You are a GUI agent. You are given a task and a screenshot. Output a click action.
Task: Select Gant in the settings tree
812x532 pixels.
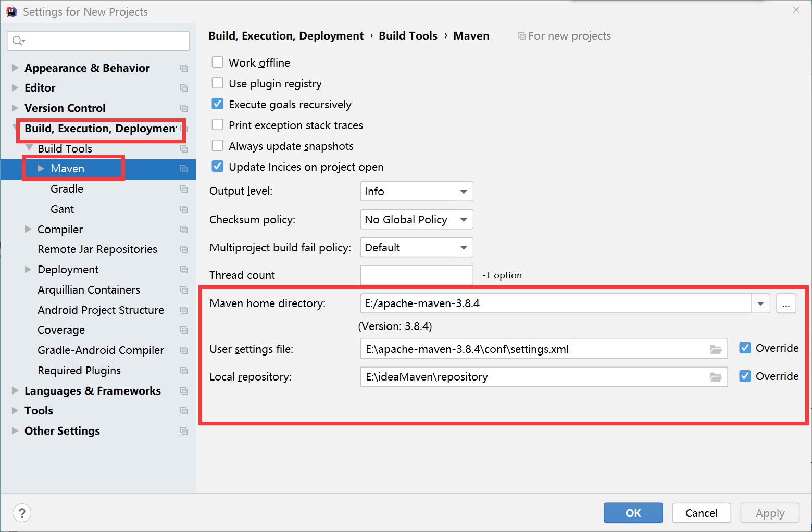coord(62,209)
